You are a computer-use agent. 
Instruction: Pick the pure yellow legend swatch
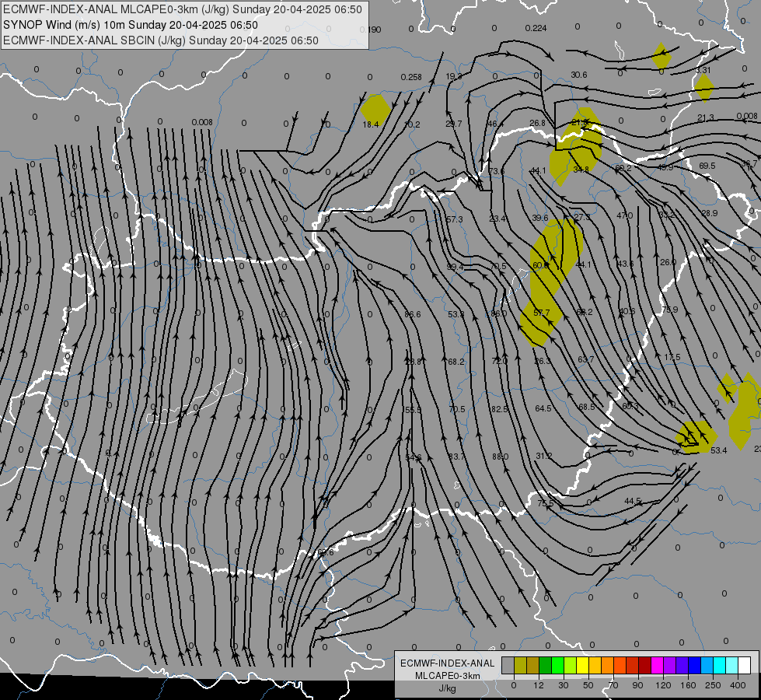pyautogui.click(x=582, y=665)
